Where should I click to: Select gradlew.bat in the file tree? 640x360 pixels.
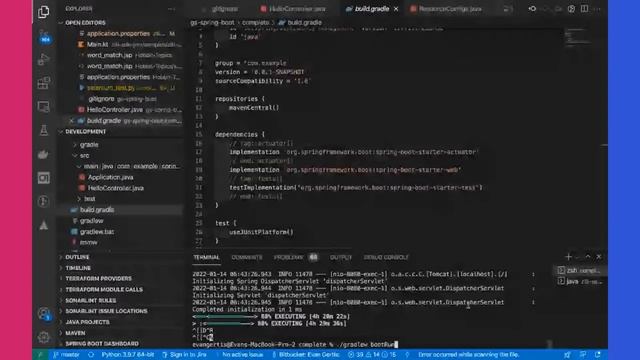click(x=97, y=232)
